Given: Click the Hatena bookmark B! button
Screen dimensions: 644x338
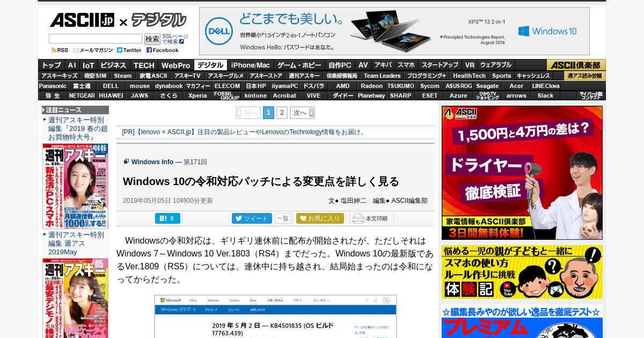Looking at the screenshot, I should point(167,218).
